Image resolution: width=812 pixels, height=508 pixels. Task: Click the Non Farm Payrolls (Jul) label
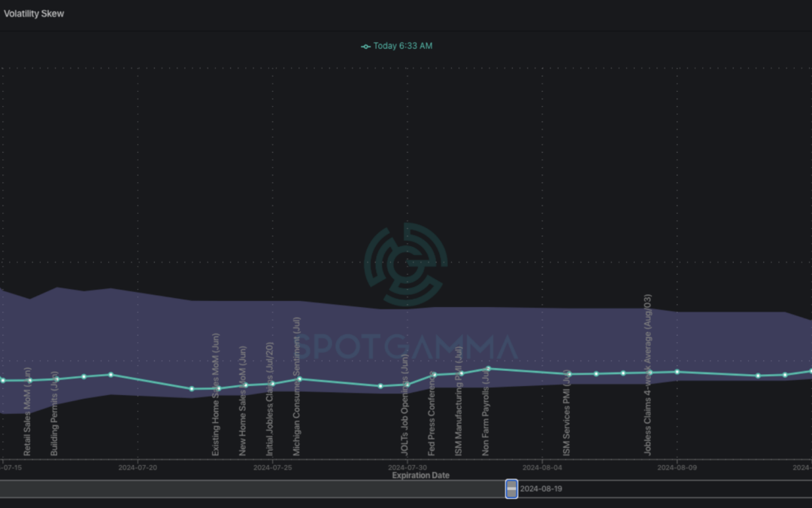(x=485, y=410)
